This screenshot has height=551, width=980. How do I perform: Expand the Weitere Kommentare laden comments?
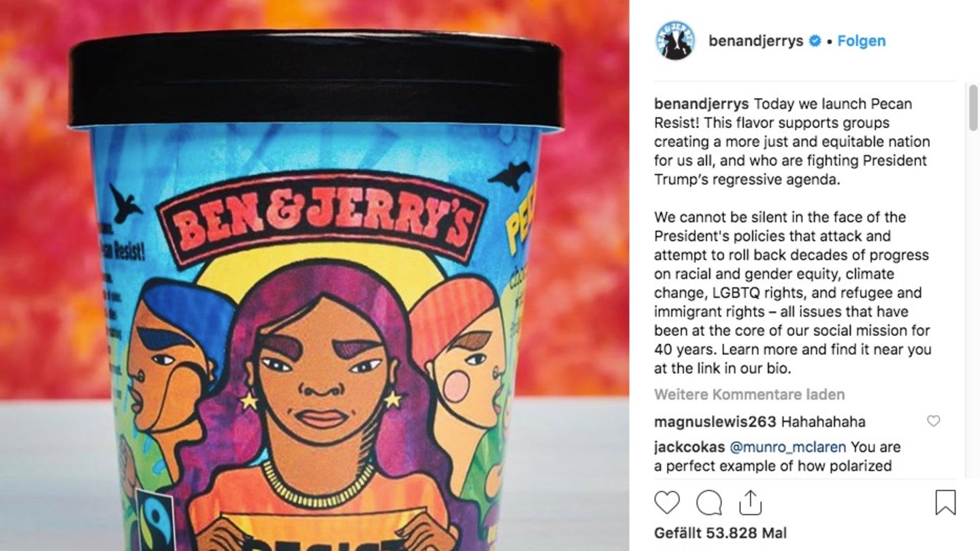tap(749, 394)
